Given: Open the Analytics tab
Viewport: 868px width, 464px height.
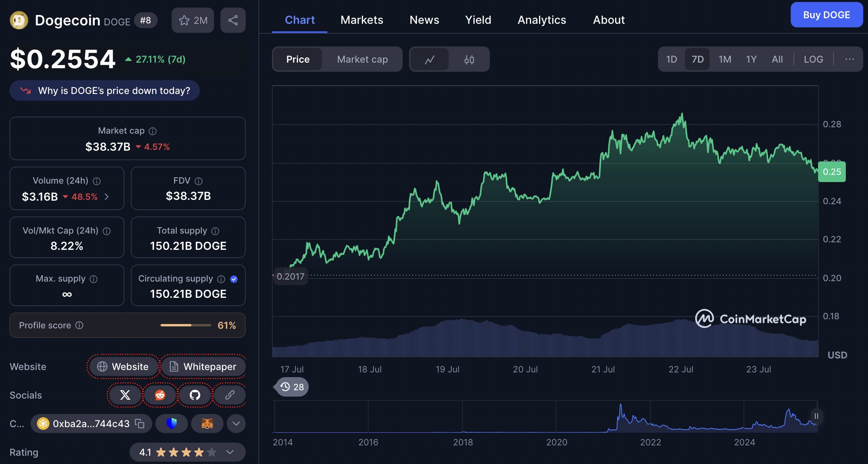Looking at the screenshot, I should (x=542, y=20).
